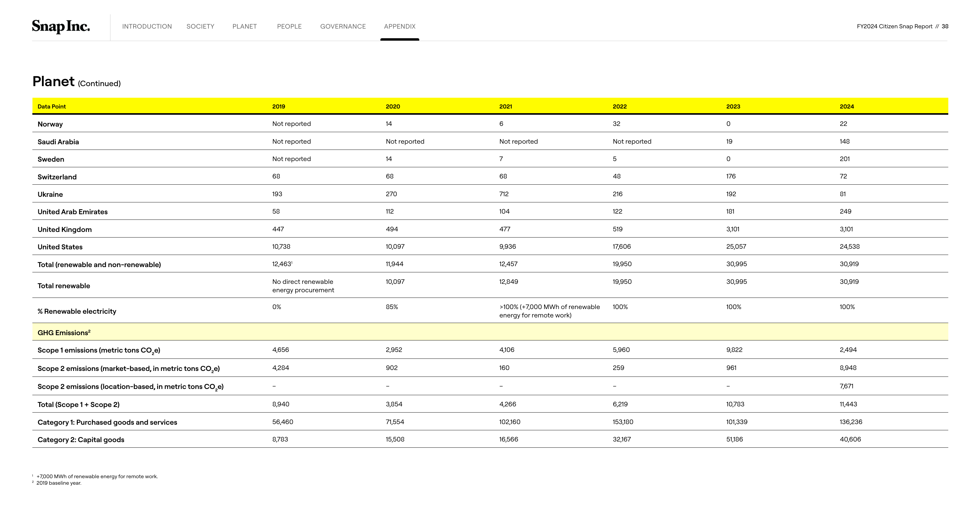This screenshot has width=980, height=513.
Task: Click Scope 2 location-based value 7,671
Action: tap(847, 386)
